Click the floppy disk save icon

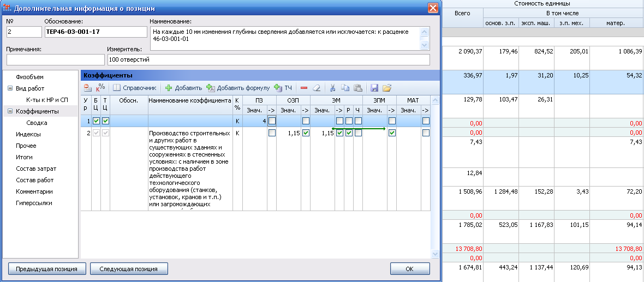coord(374,88)
